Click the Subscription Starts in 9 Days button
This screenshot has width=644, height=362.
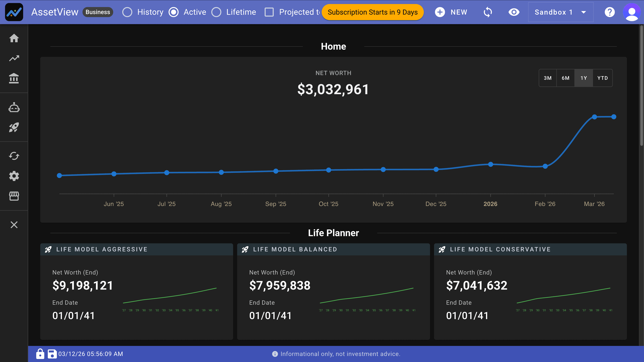pos(372,12)
